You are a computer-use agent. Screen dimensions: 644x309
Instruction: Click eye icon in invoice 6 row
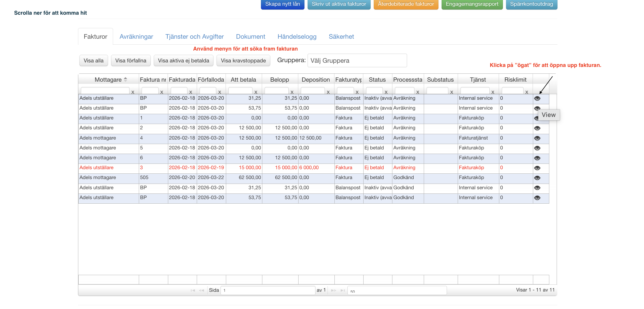tap(537, 158)
